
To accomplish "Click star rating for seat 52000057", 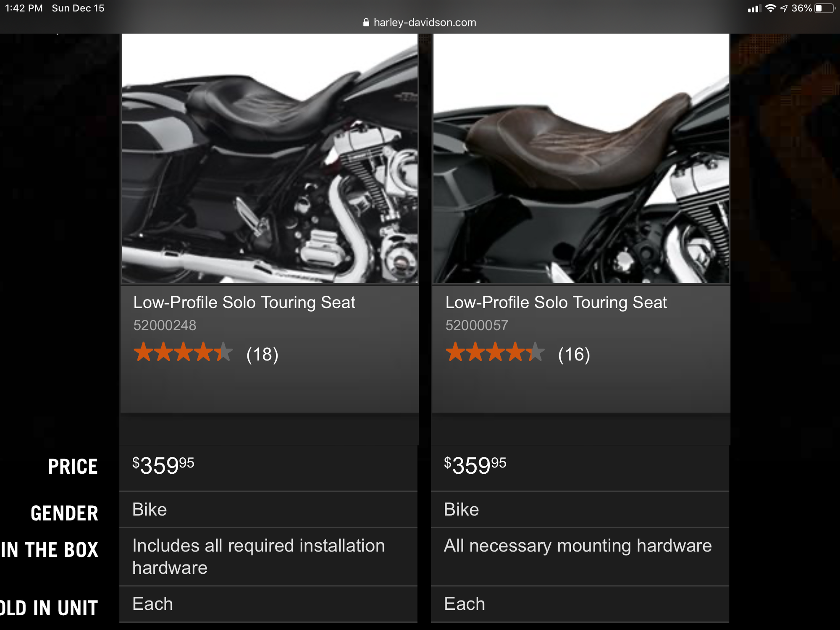I will 495,353.
